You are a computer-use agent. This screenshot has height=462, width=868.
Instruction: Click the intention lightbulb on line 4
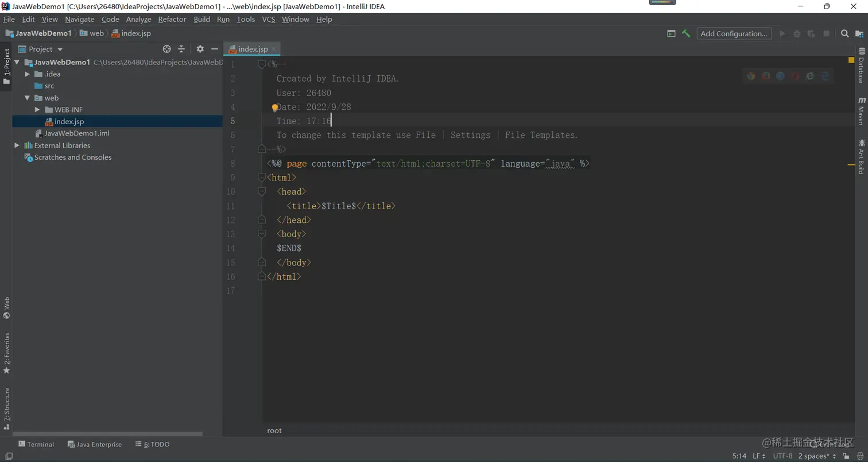tap(274, 107)
